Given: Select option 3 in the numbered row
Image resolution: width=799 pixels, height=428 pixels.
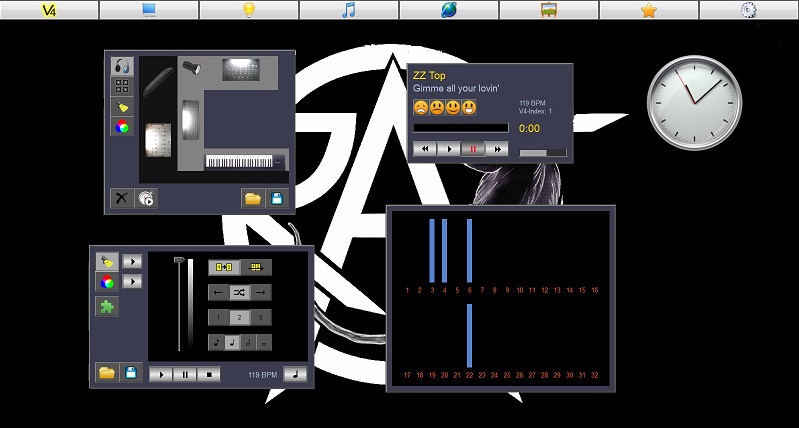Looking at the screenshot, I should click(261, 317).
